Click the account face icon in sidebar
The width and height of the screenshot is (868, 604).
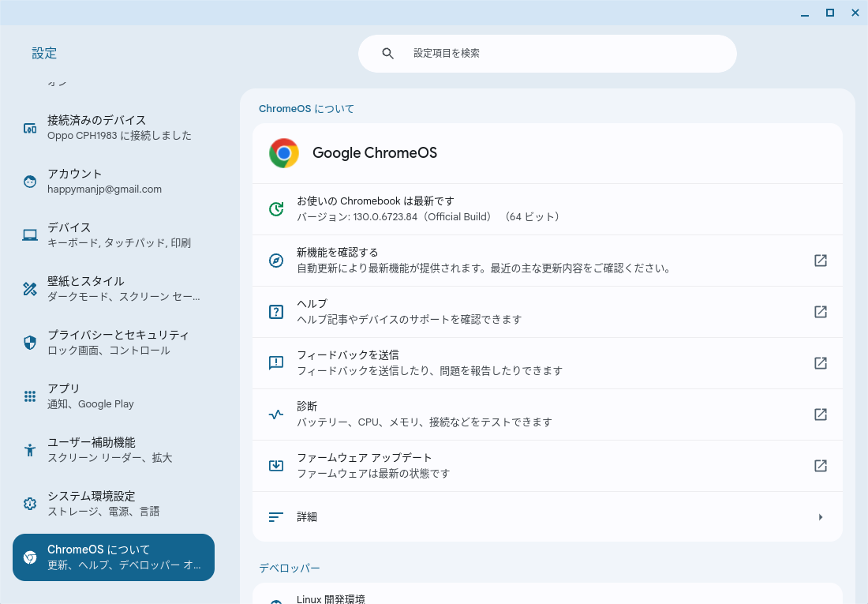click(x=30, y=182)
